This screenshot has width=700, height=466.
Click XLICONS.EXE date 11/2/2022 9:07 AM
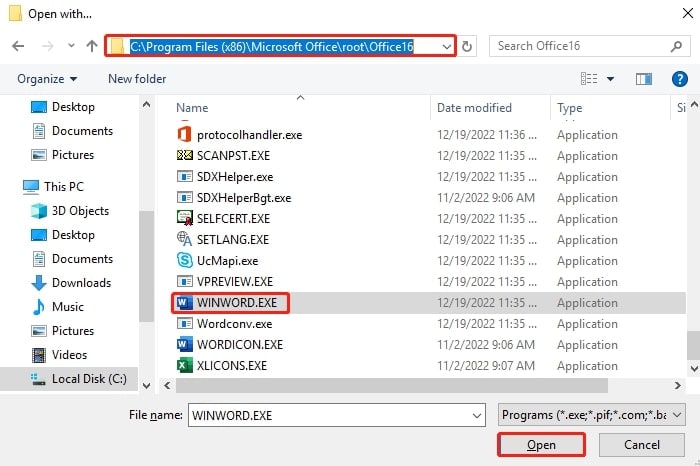coord(486,366)
